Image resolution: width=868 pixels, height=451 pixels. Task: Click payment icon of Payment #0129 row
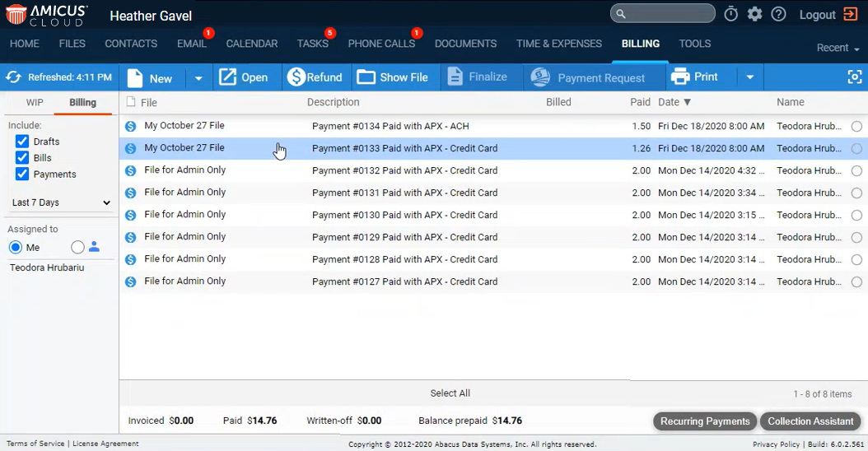point(131,237)
